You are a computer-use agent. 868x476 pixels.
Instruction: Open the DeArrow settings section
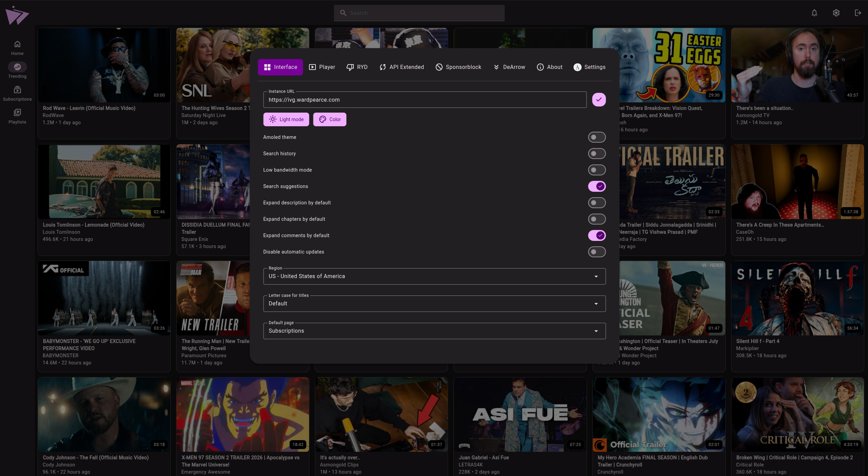509,67
